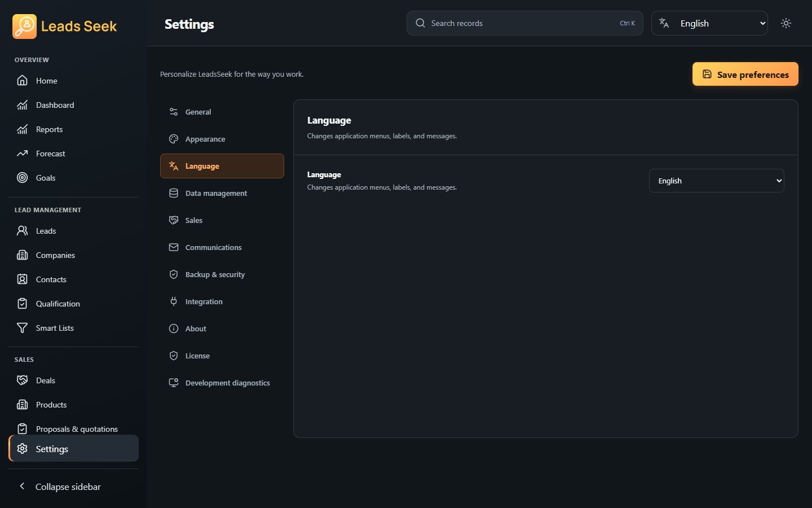This screenshot has height=508, width=812.
Task: Click the Companies building icon
Action: 23,255
